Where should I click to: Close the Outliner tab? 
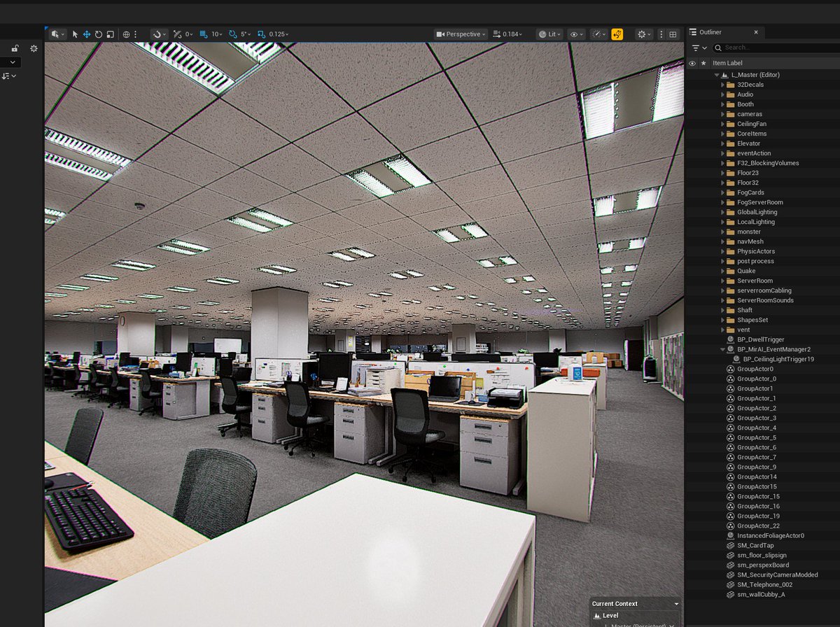756,32
